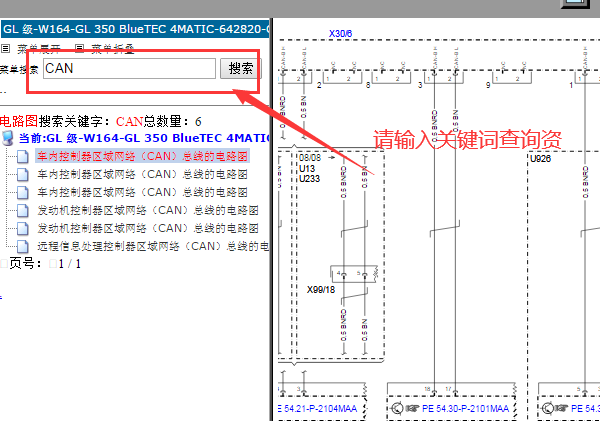Open the highlighted red 车内控制器区域网络 CAN diagram
This screenshot has height=421, width=600.
[x=142, y=156]
